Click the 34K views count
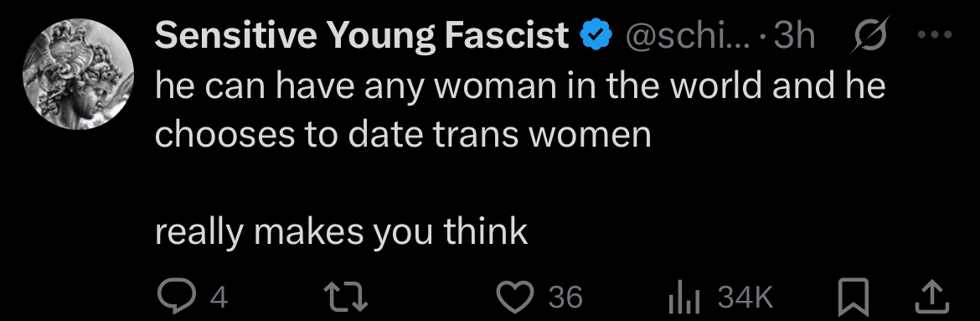 click(x=745, y=298)
